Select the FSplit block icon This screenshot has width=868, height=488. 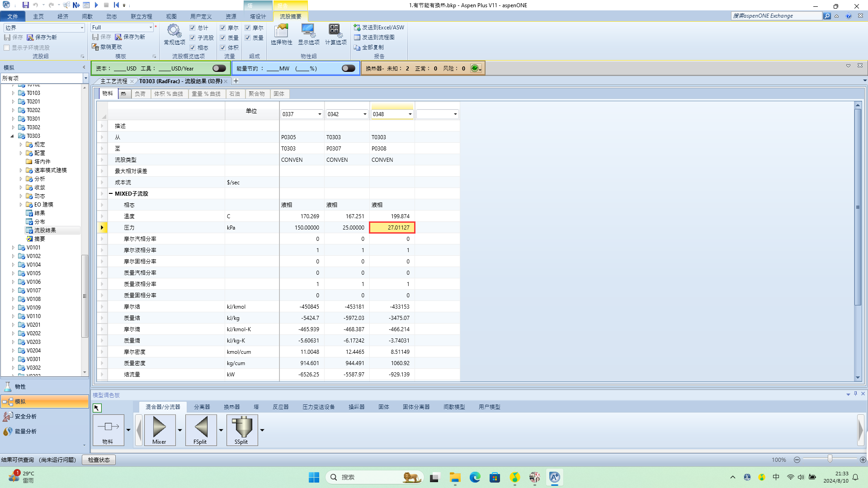click(x=200, y=427)
